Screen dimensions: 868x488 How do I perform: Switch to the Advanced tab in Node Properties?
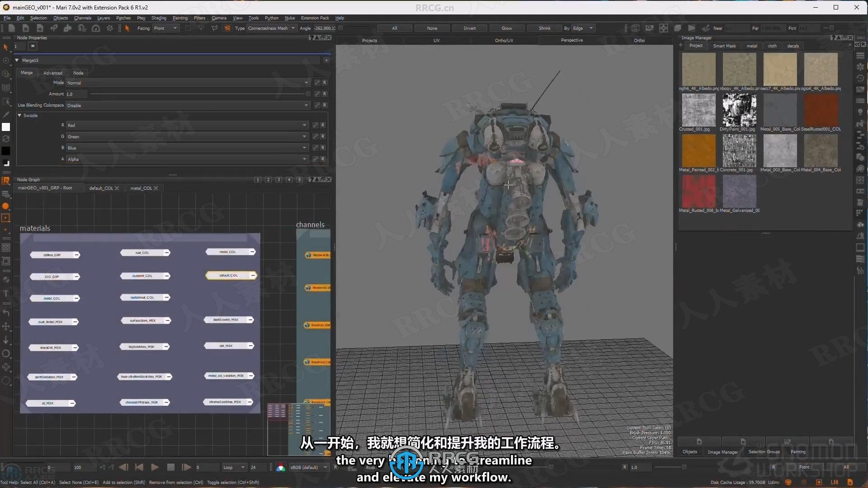[x=53, y=73]
